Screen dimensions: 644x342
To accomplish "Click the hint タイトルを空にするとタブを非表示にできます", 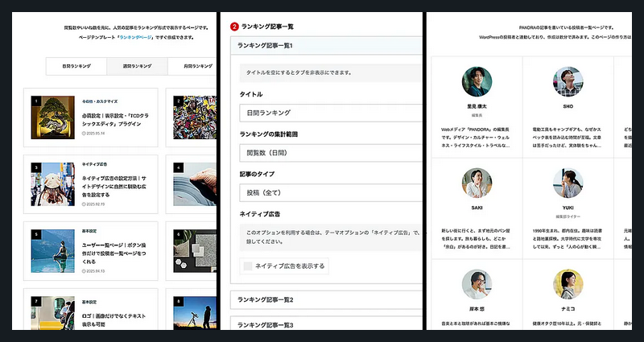I will [x=299, y=72].
